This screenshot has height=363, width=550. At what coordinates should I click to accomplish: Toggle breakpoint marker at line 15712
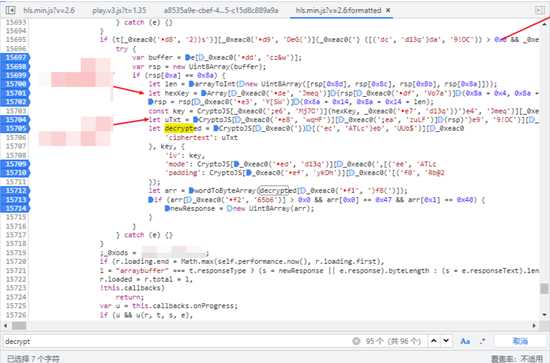(16, 190)
